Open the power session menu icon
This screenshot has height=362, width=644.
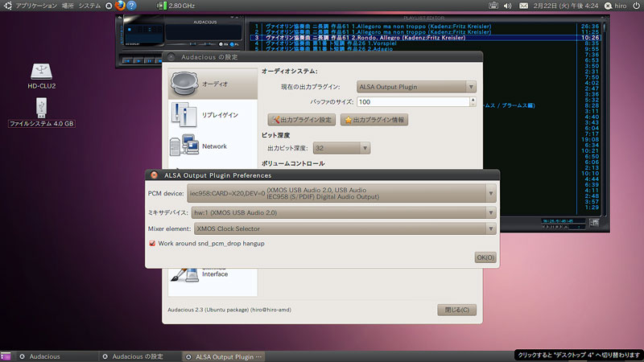point(636,6)
